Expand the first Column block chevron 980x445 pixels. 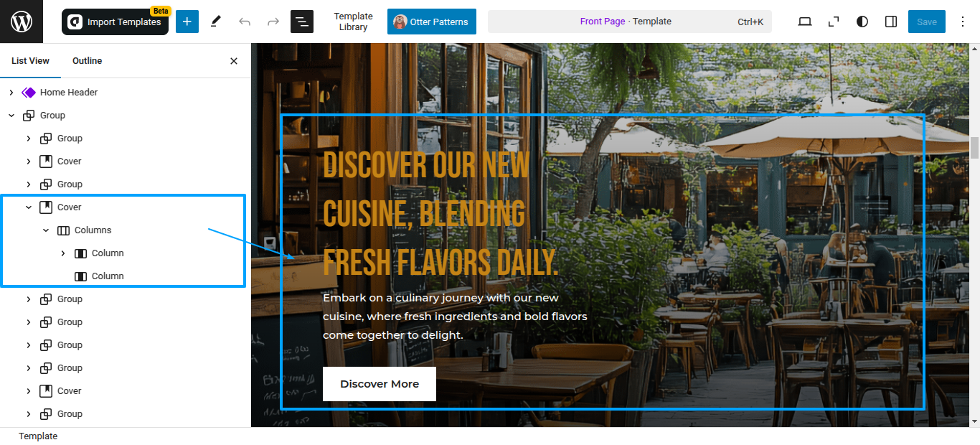tap(63, 253)
